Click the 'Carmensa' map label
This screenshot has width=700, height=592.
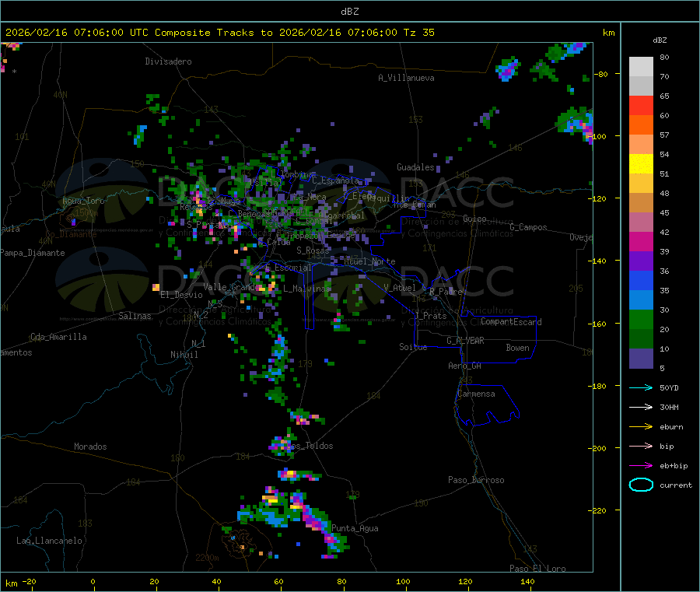[x=476, y=394]
